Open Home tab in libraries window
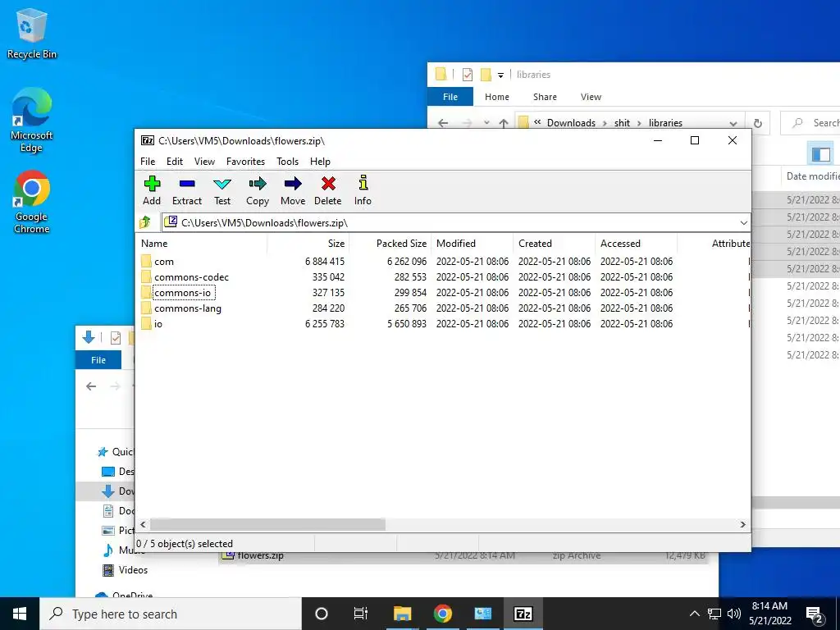 (497, 97)
